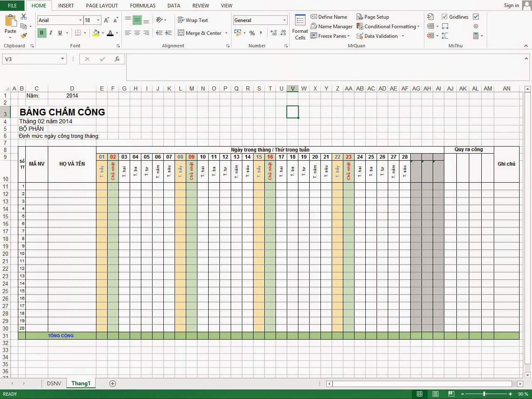Switch to the DSNV sheet tab
532x399 pixels.
(54, 383)
